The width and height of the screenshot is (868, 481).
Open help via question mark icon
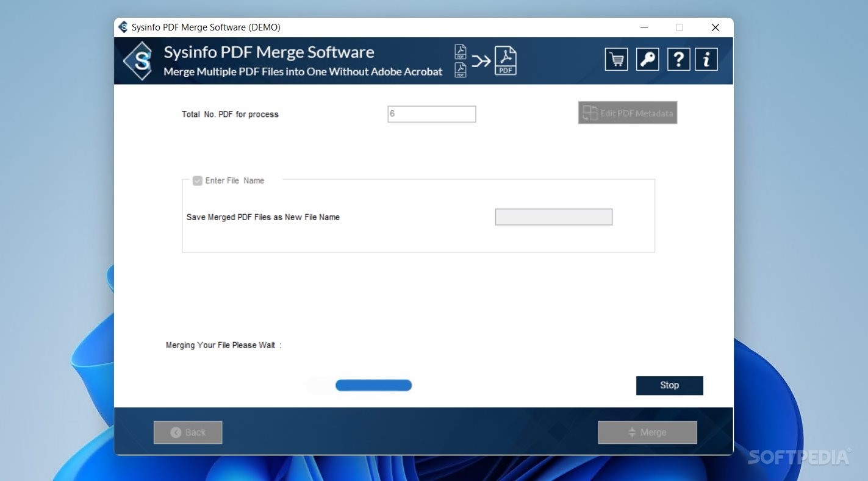[678, 60]
